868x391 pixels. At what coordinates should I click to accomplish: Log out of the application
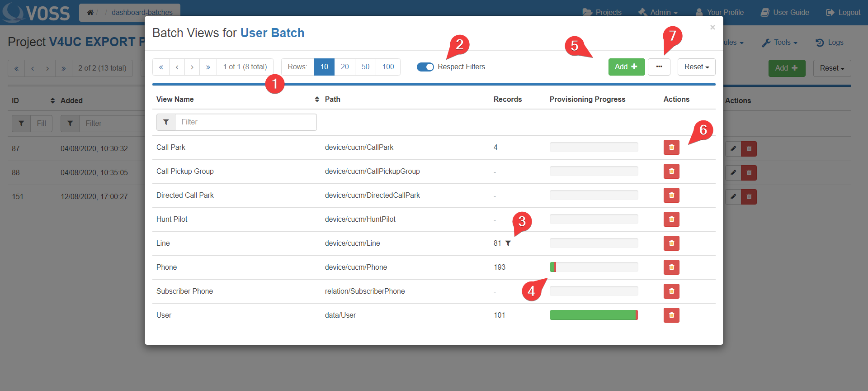tap(843, 13)
